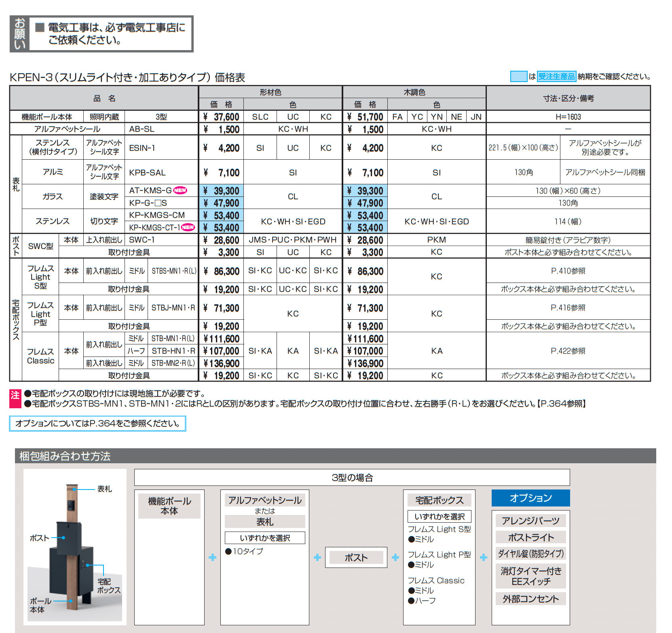Click the 221.5(幅)×100(高さ) dimension cell

523,148
